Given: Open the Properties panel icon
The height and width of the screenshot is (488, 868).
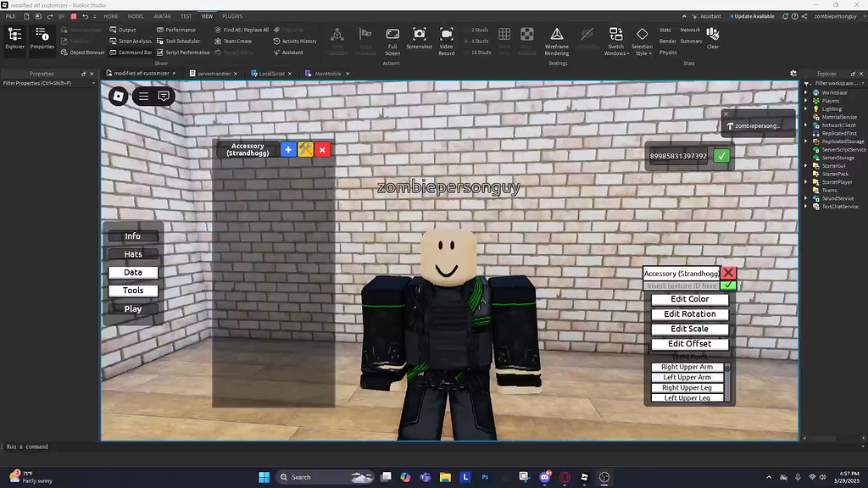Looking at the screenshot, I should [42, 38].
